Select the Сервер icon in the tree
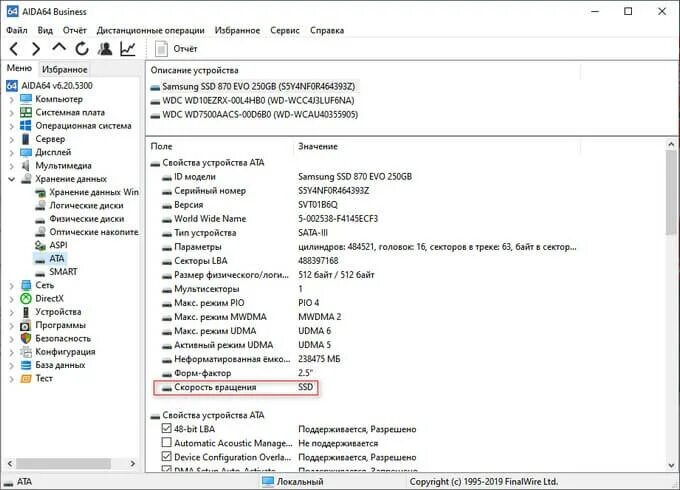Image resolution: width=680 pixels, height=490 pixels. pos(26,139)
